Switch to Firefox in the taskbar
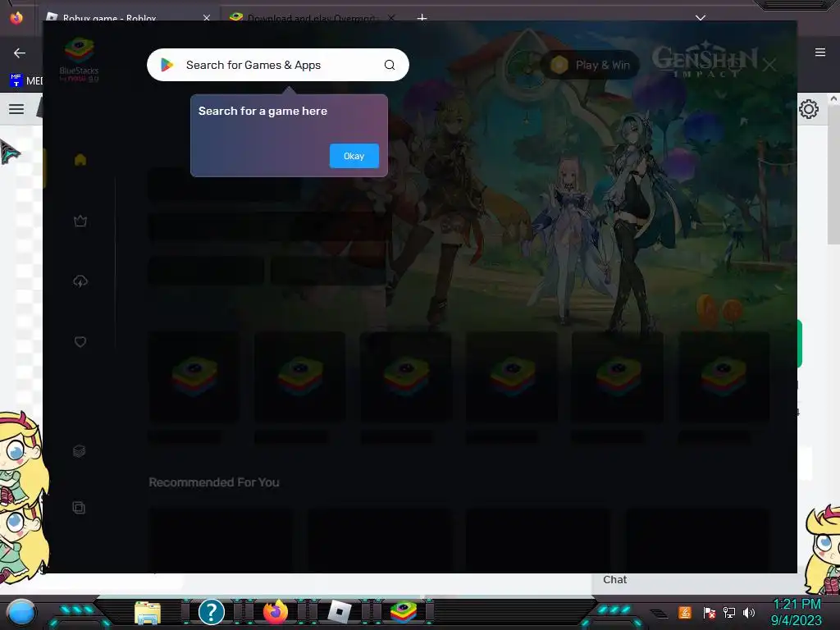 276,612
